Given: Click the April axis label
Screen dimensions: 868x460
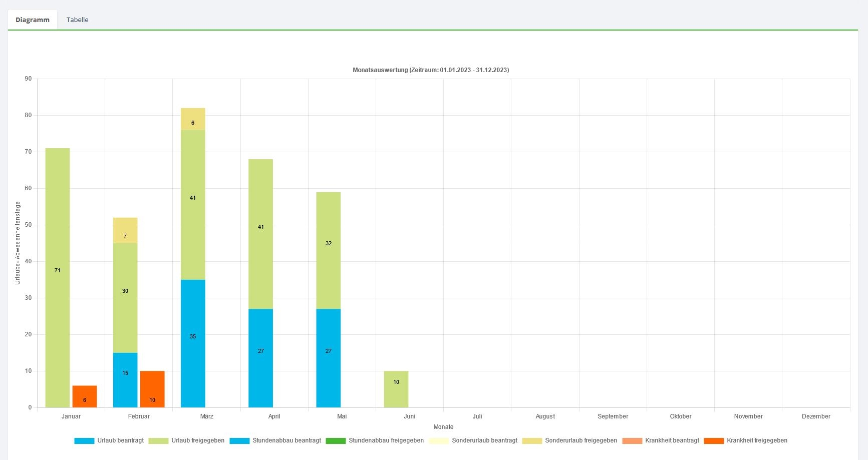Looking at the screenshot, I should [274, 416].
